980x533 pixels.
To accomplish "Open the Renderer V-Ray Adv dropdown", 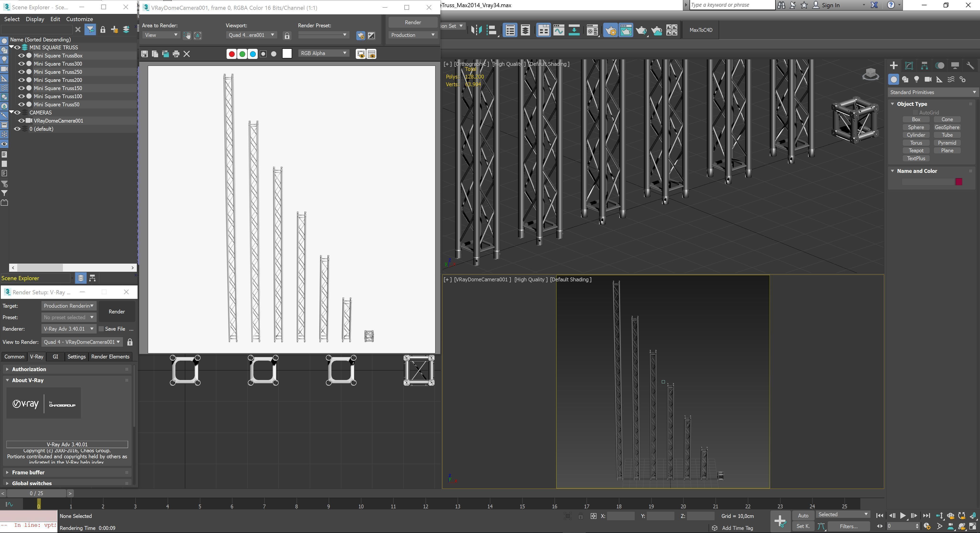I will tap(69, 329).
